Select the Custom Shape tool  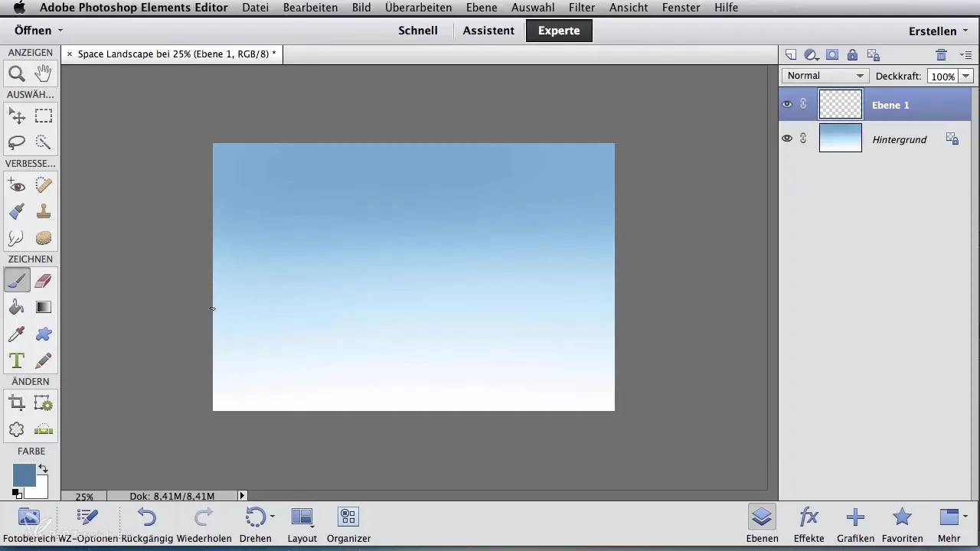(x=44, y=334)
